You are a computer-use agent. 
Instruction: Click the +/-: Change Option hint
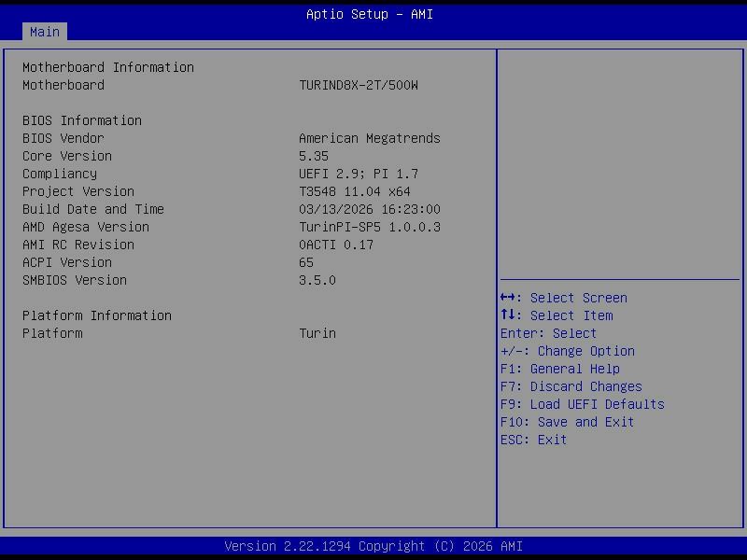(568, 351)
